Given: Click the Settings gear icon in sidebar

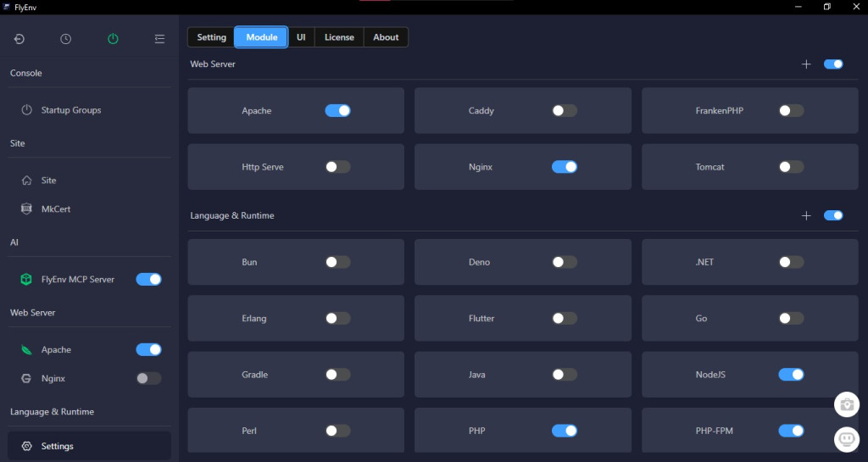Looking at the screenshot, I should [x=26, y=446].
